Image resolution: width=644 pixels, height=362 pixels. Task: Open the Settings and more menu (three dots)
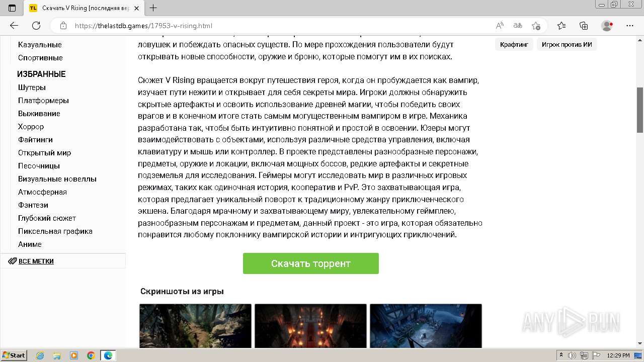point(630,26)
